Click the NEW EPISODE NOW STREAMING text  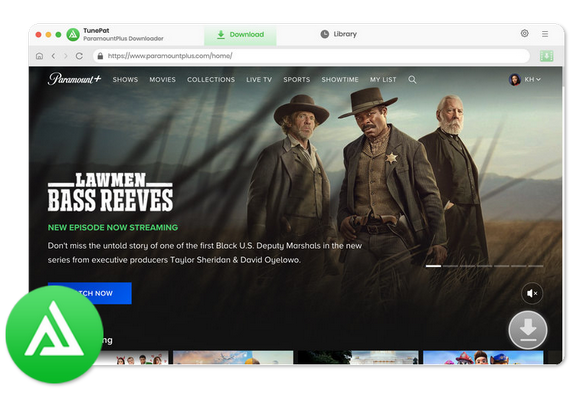click(x=113, y=228)
